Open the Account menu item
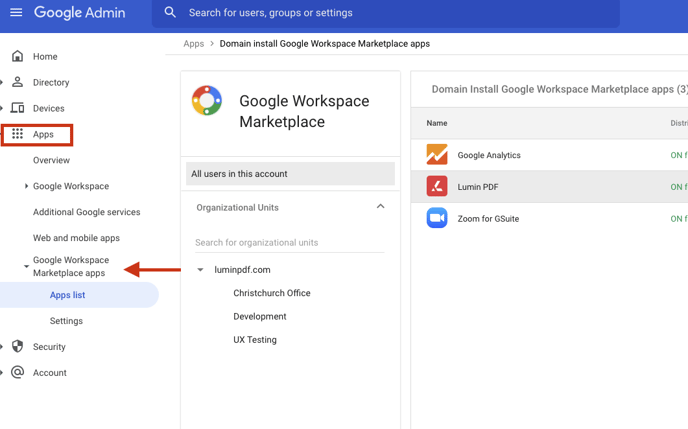 (50, 372)
